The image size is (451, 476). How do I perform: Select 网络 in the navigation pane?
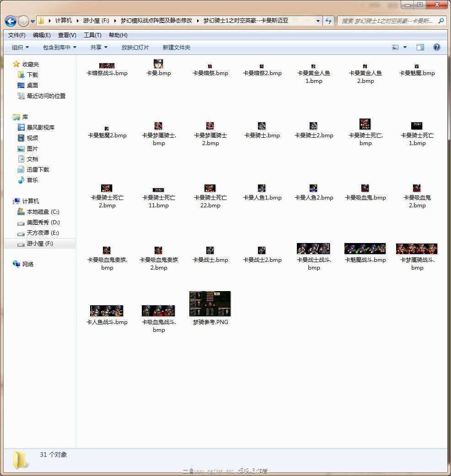23,264
